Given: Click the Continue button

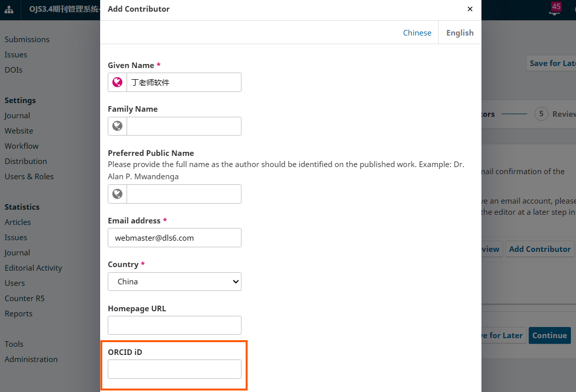Looking at the screenshot, I should point(549,336).
